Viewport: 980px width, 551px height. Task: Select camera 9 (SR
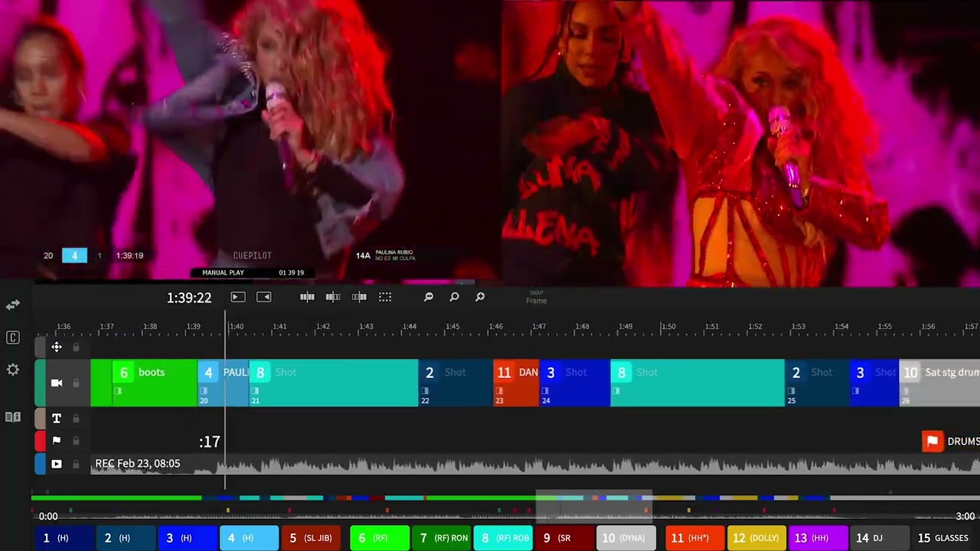565,538
